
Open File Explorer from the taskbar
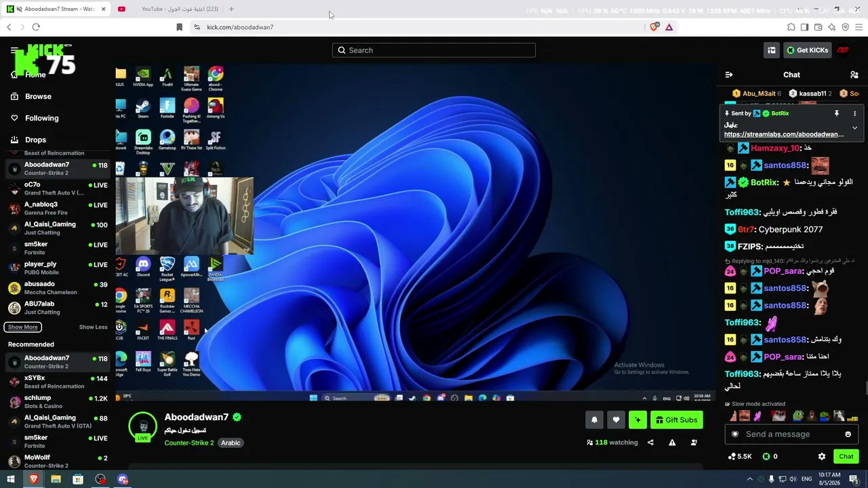pyautogui.click(x=56, y=479)
